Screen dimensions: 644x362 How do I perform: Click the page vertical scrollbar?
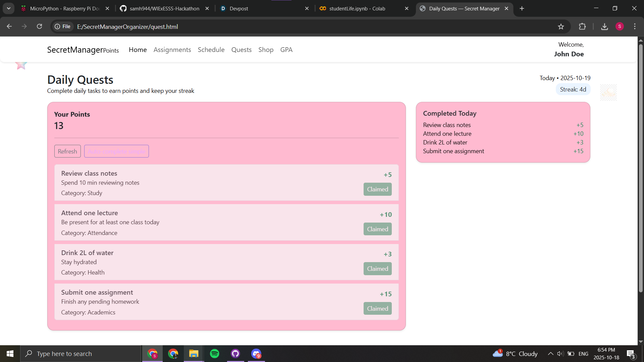coord(640,168)
